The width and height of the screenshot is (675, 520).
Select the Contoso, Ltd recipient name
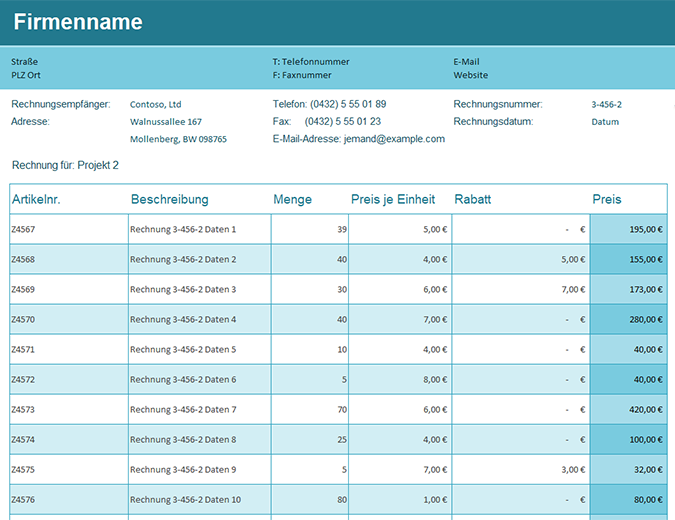click(155, 104)
